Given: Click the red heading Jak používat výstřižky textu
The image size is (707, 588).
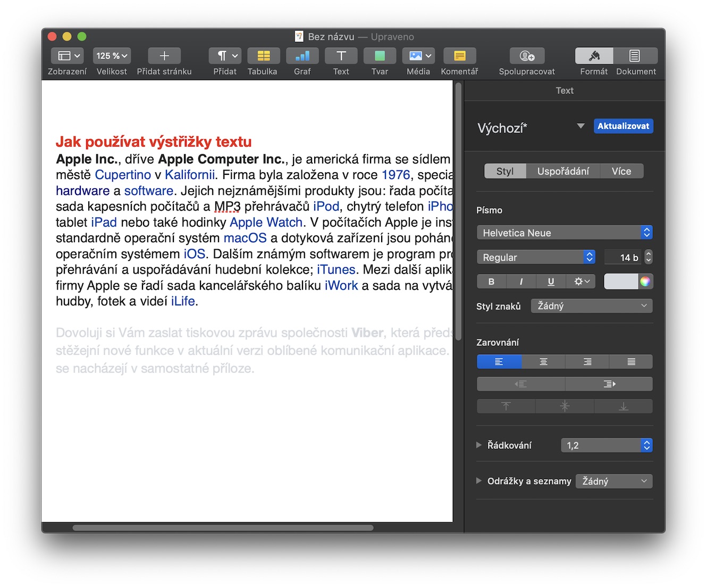Looking at the screenshot, I should coord(154,142).
